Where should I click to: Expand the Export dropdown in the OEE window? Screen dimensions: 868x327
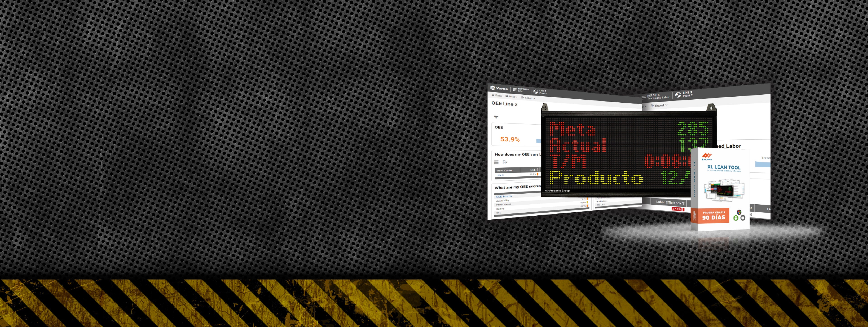click(x=528, y=98)
